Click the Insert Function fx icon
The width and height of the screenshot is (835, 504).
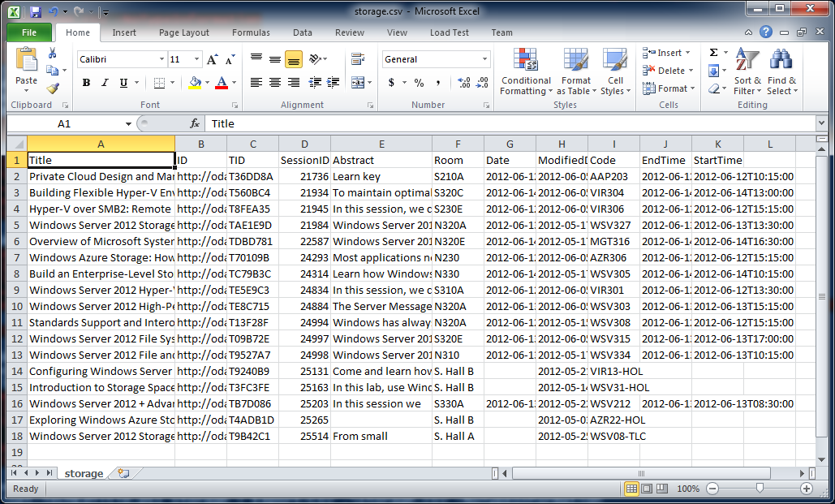(195, 123)
